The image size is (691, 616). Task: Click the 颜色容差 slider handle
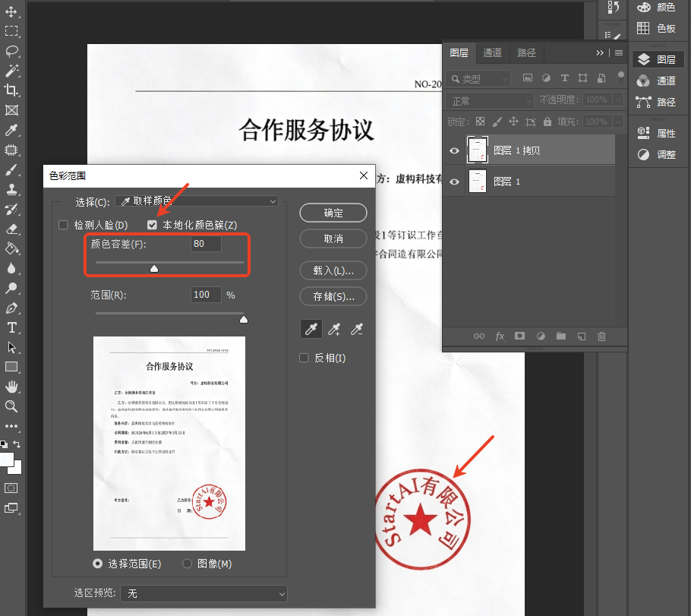[154, 269]
